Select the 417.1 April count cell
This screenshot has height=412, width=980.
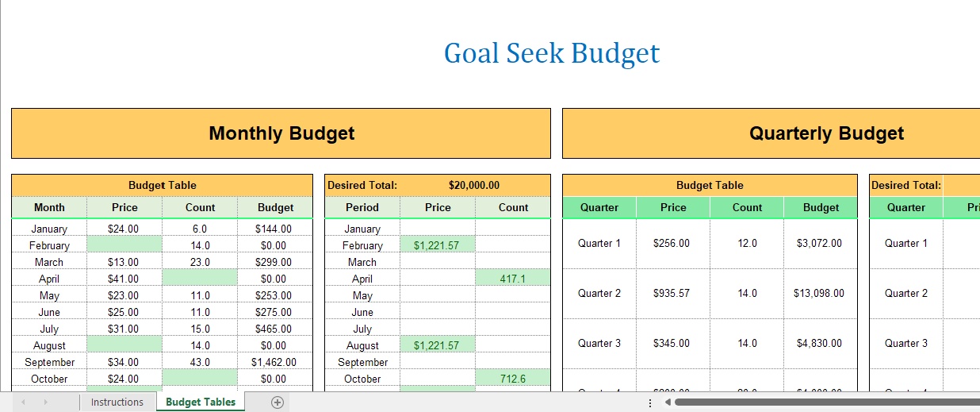pos(513,279)
